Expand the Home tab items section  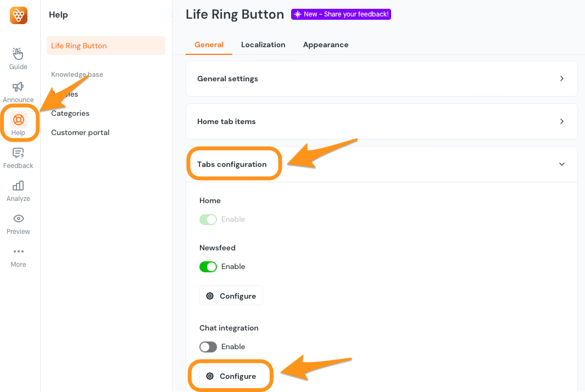(382, 121)
